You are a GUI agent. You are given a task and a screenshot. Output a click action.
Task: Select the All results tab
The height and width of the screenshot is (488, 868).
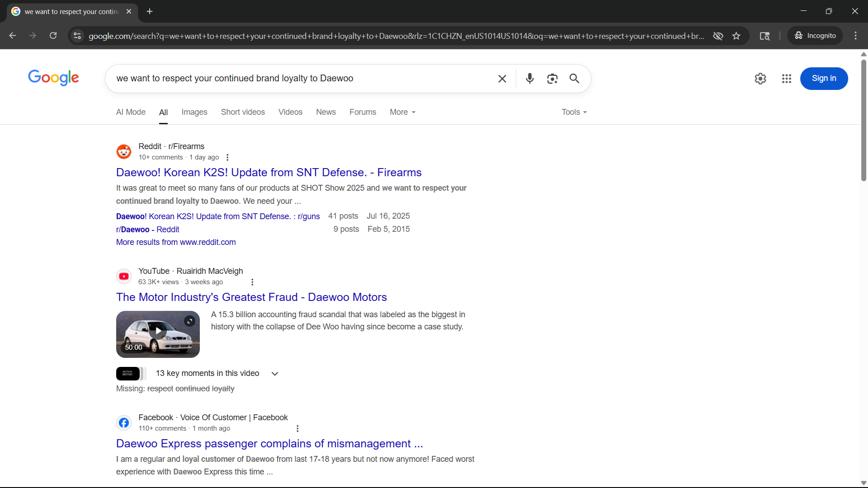coord(163,113)
